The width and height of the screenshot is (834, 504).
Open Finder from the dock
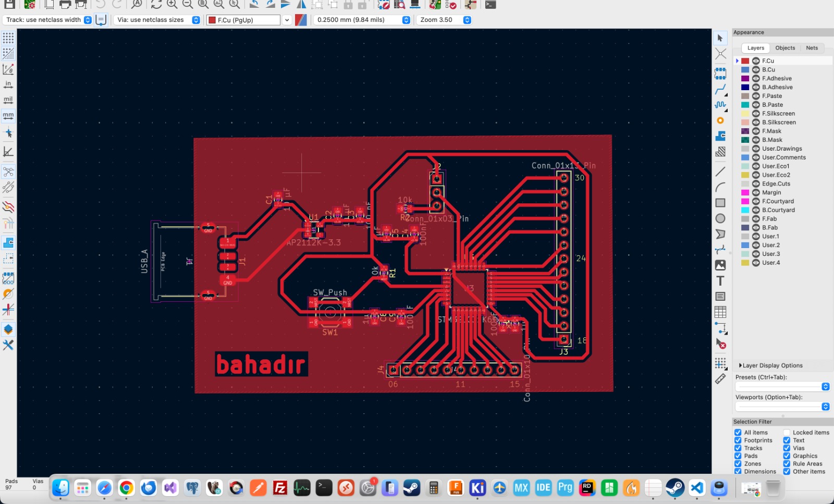point(61,488)
